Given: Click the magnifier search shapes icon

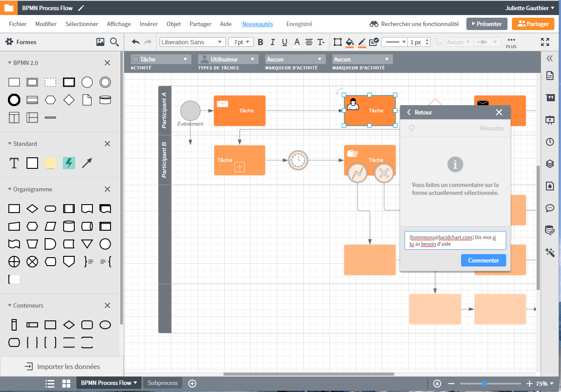Looking at the screenshot, I should tap(114, 42).
